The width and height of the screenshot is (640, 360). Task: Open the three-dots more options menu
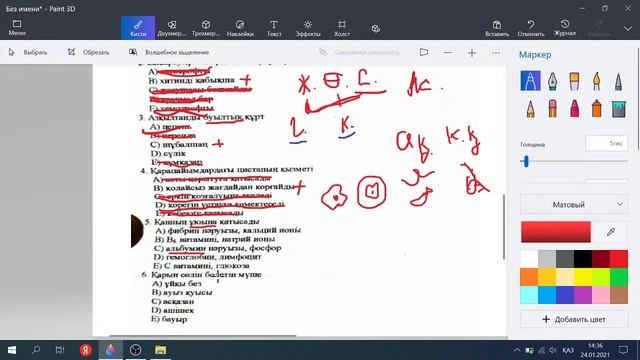coord(496,53)
